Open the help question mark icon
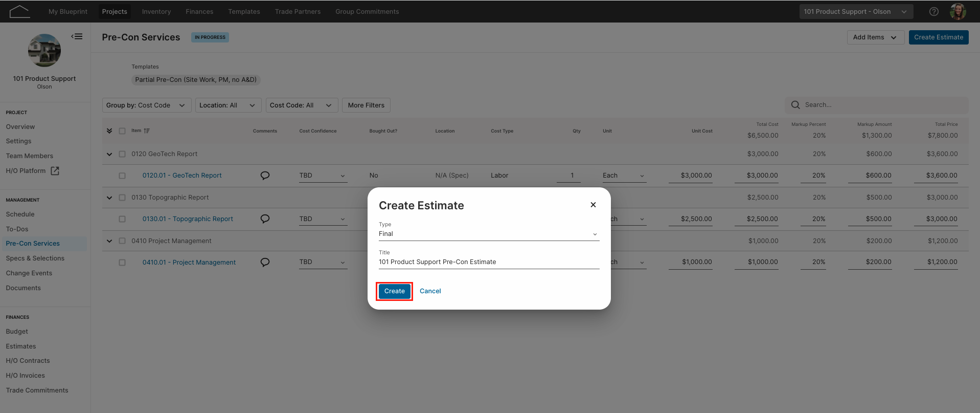This screenshot has height=413, width=980. [934, 11]
